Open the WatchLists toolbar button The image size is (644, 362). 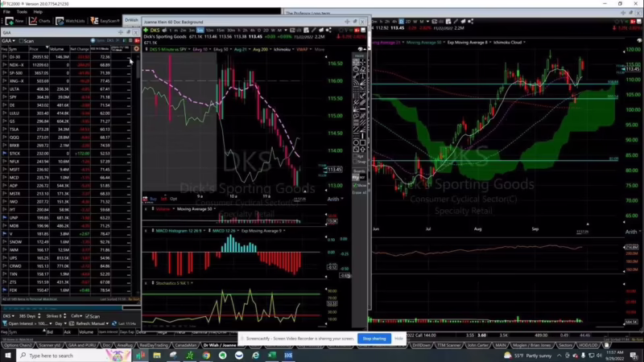[x=70, y=21]
